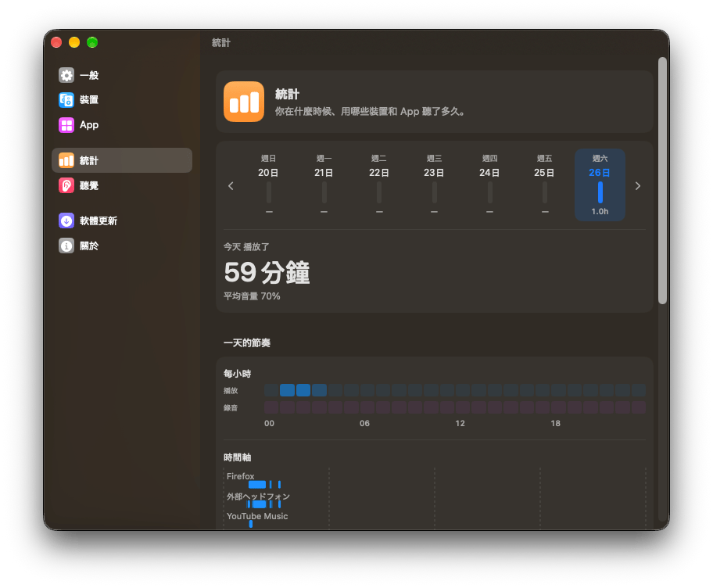Open the 一般 settings gear icon
Viewport: 713px width, 588px height.
coord(66,75)
